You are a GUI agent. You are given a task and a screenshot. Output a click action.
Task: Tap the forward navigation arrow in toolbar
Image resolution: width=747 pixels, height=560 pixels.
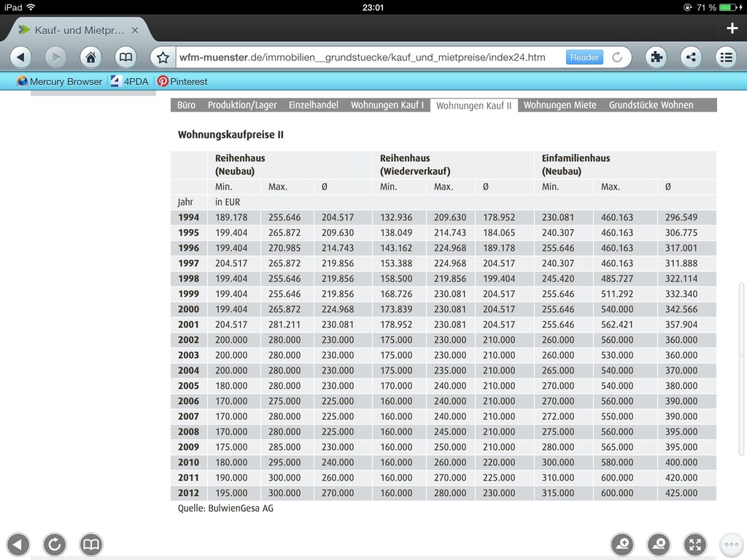pyautogui.click(x=55, y=57)
